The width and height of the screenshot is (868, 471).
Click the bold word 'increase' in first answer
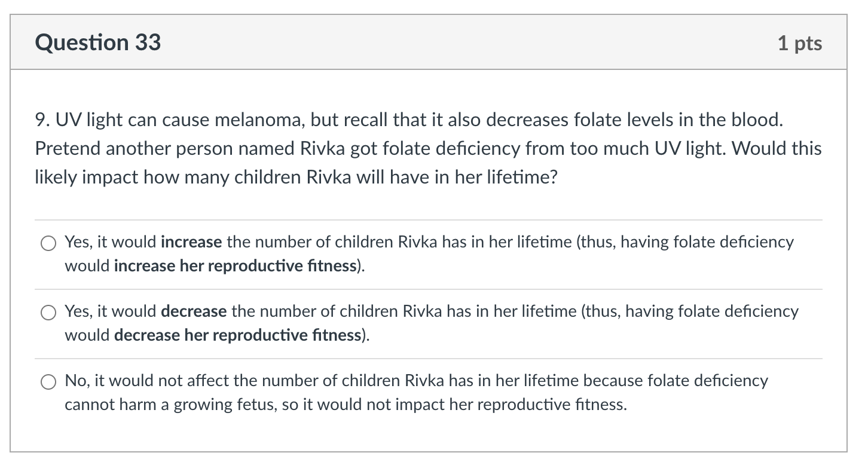click(x=191, y=242)
